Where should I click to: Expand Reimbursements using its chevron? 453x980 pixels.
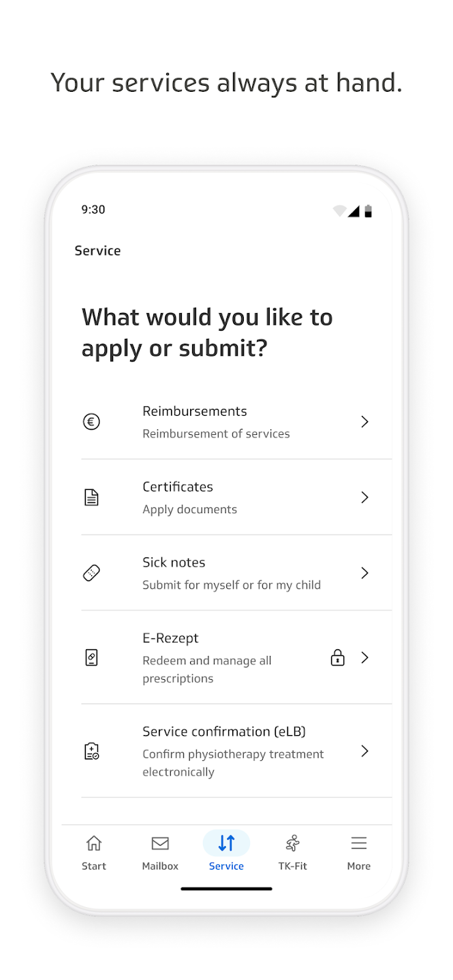point(365,422)
